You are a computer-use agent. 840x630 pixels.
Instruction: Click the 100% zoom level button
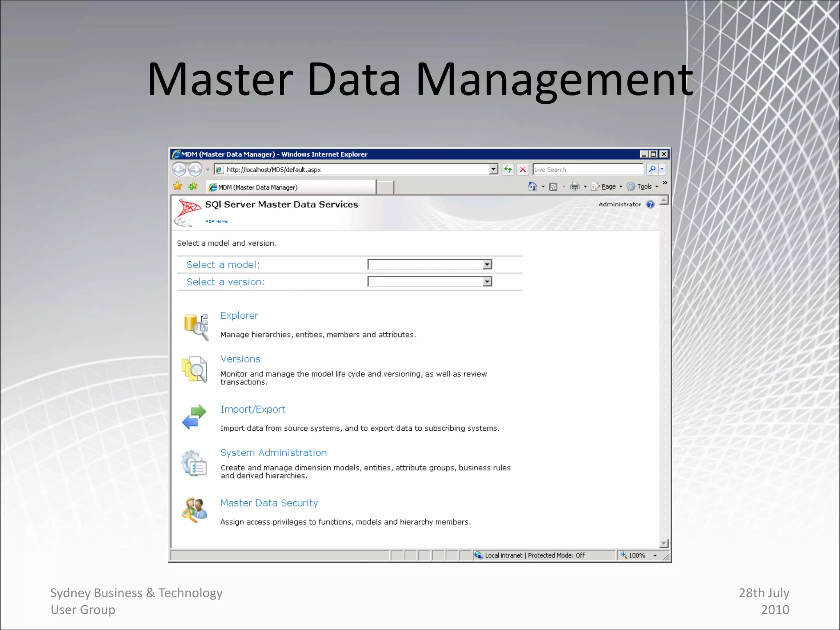tap(633, 555)
